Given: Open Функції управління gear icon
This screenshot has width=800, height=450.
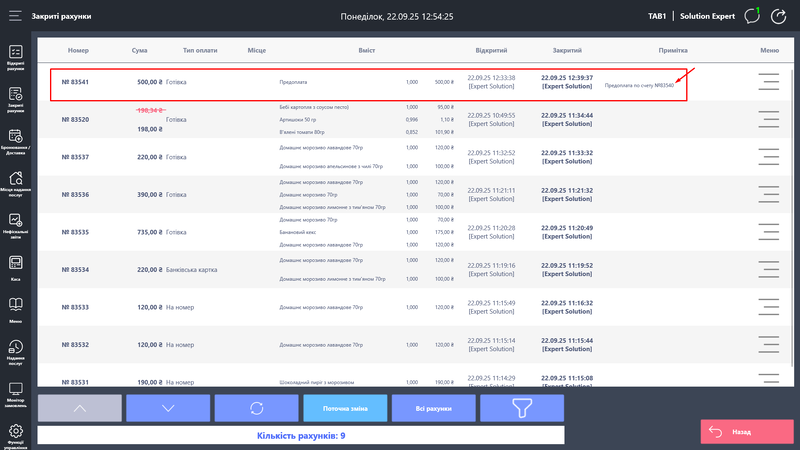Looking at the screenshot, I should click(16, 435).
